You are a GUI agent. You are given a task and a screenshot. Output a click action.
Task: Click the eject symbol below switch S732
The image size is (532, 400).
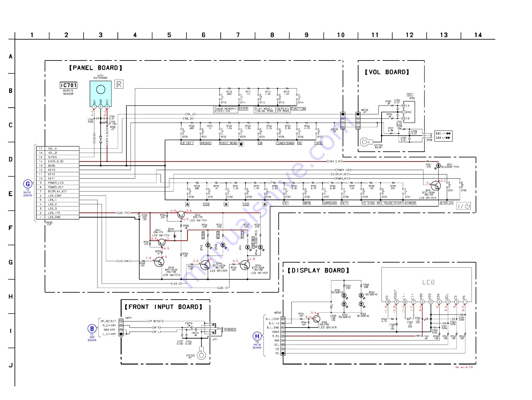pyautogui.click(x=226, y=204)
